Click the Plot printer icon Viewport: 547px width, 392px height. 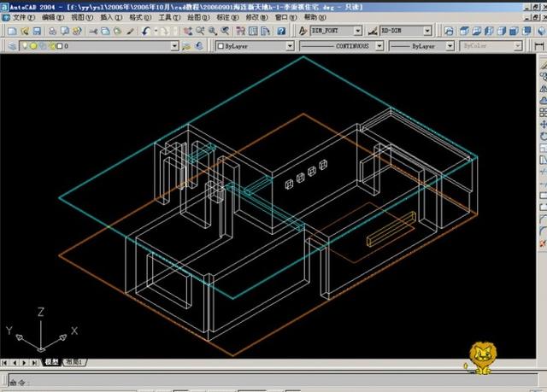52,32
